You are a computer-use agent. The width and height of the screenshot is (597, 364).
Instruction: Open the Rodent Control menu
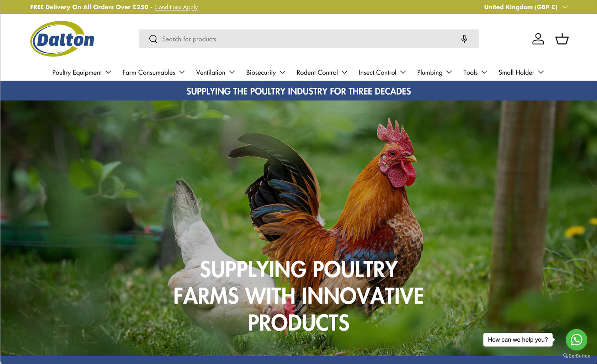click(322, 72)
